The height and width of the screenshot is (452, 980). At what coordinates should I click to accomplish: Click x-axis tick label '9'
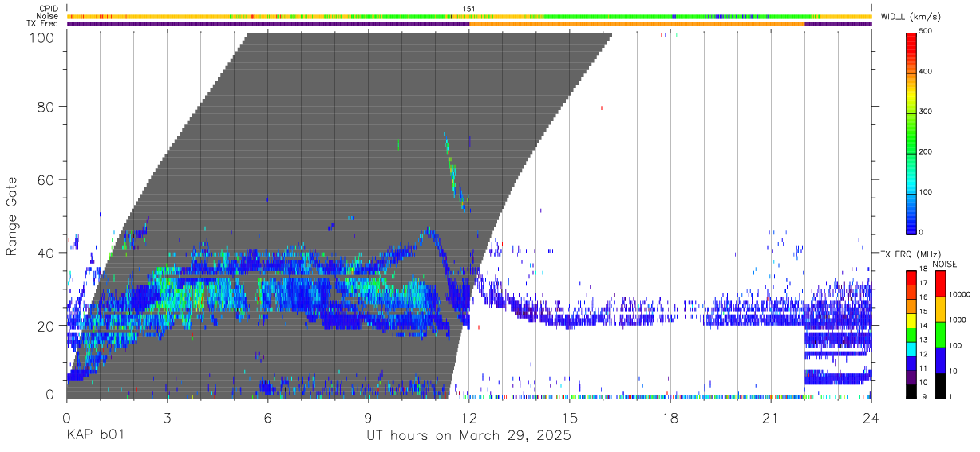pyautogui.click(x=369, y=418)
